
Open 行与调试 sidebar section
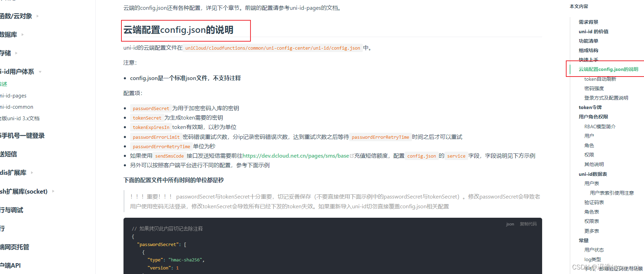[x=12, y=210]
